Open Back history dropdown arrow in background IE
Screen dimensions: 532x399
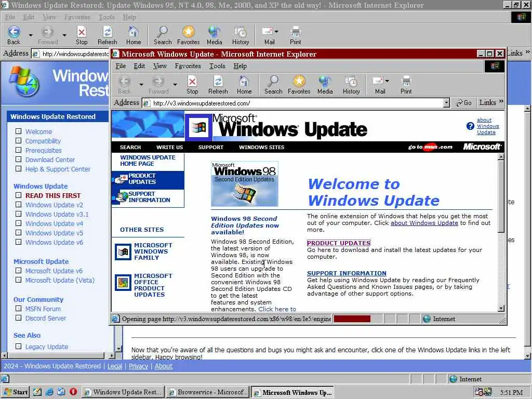point(31,35)
